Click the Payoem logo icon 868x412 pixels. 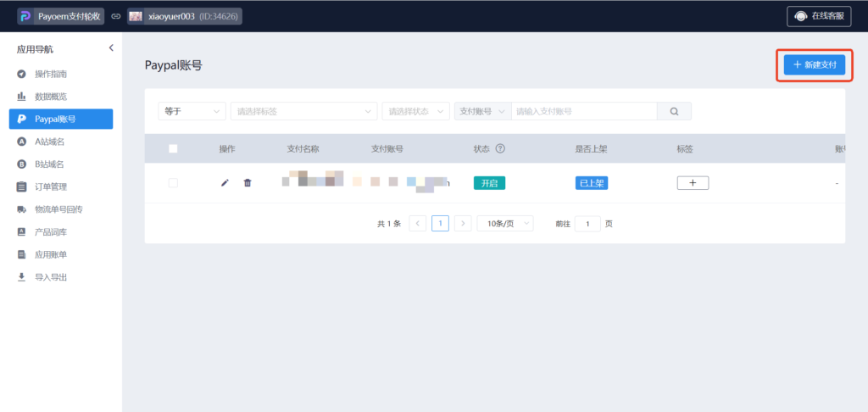click(x=25, y=16)
